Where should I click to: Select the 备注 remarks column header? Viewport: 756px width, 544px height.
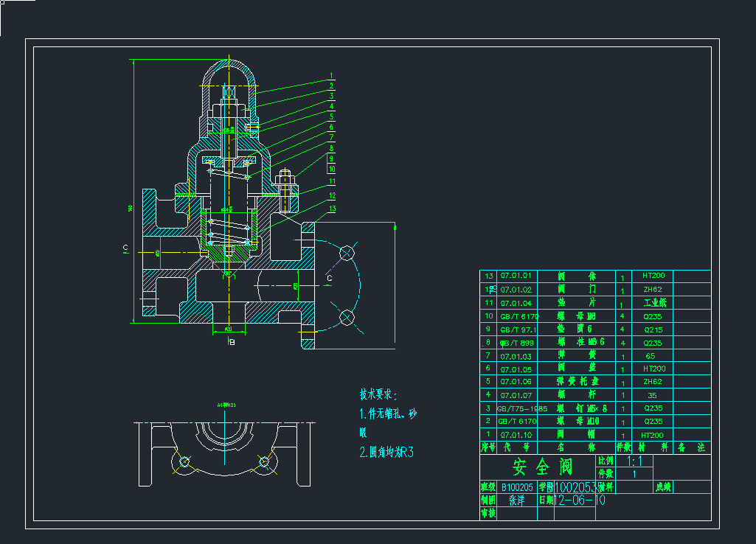pos(691,447)
